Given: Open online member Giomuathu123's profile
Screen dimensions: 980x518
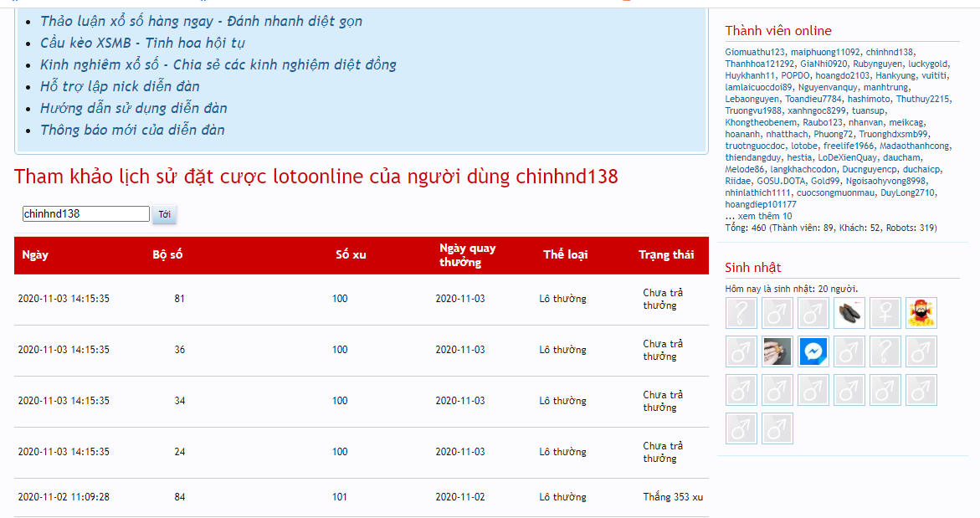Looking at the screenshot, I should click(x=755, y=52).
